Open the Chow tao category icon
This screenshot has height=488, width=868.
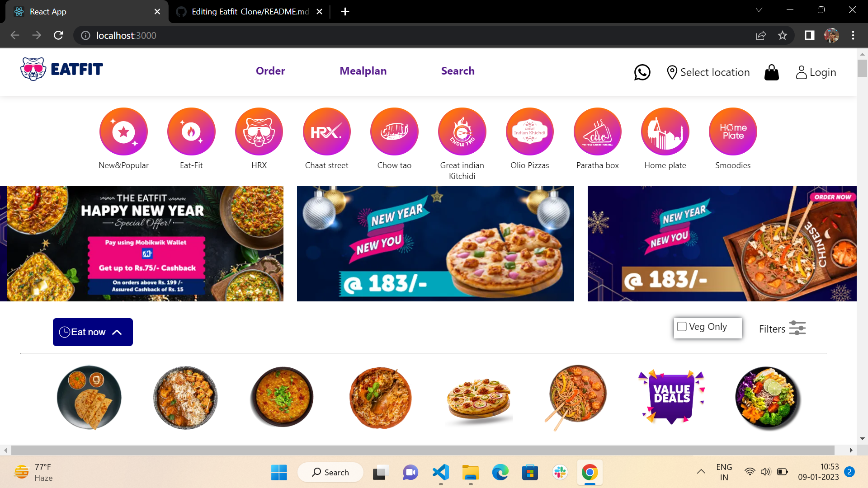click(x=394, y=131)
